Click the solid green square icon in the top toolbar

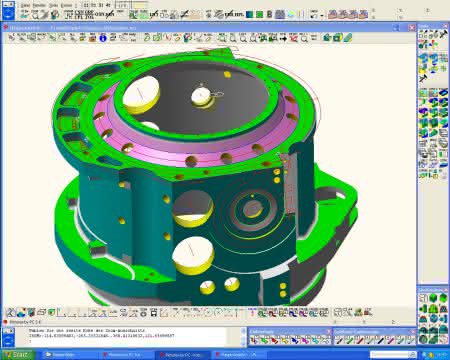pos(259,14)
